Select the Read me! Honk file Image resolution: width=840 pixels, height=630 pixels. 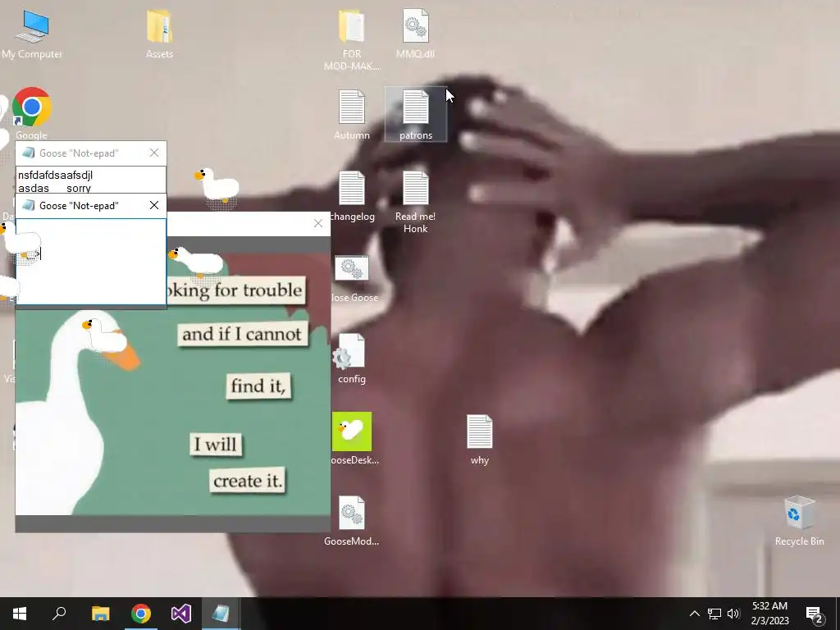coord(415,202)
